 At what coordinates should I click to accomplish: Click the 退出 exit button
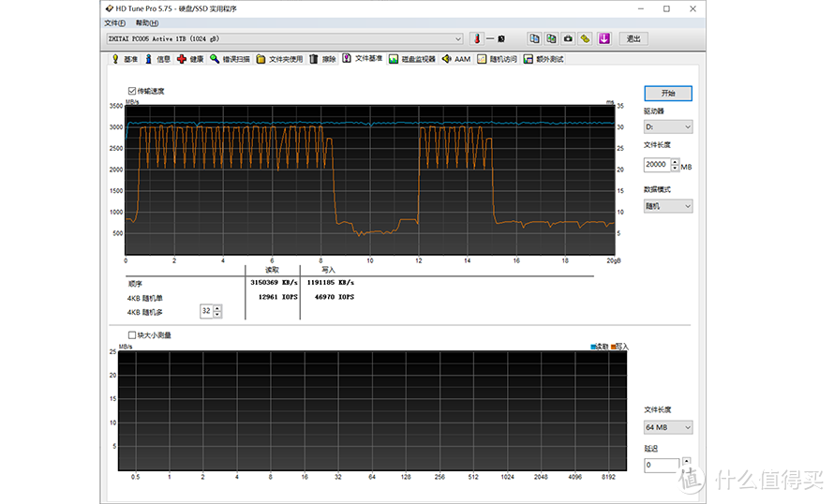point(634,38)
